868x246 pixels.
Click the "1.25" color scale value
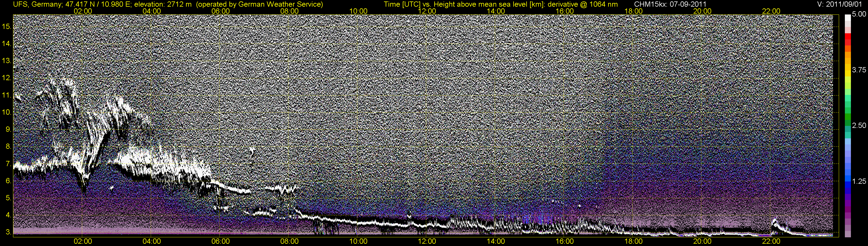point(859,181)
